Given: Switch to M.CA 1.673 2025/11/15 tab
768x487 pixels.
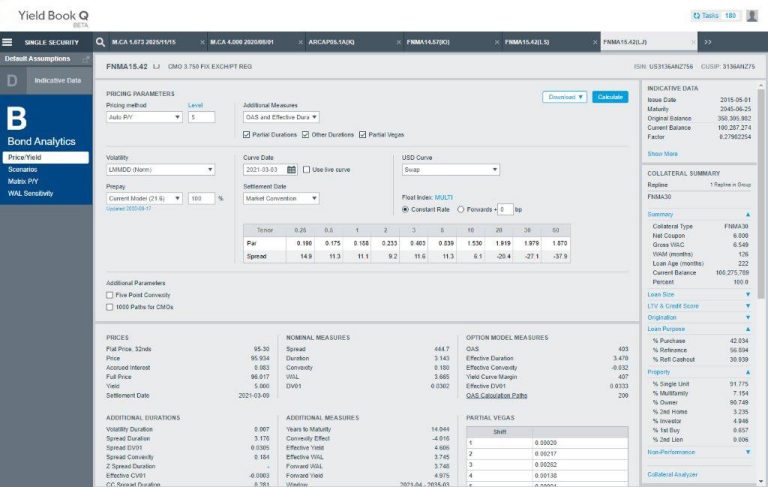Looking at the screenshot, I should pyautogui.click(x=144, y=42).
